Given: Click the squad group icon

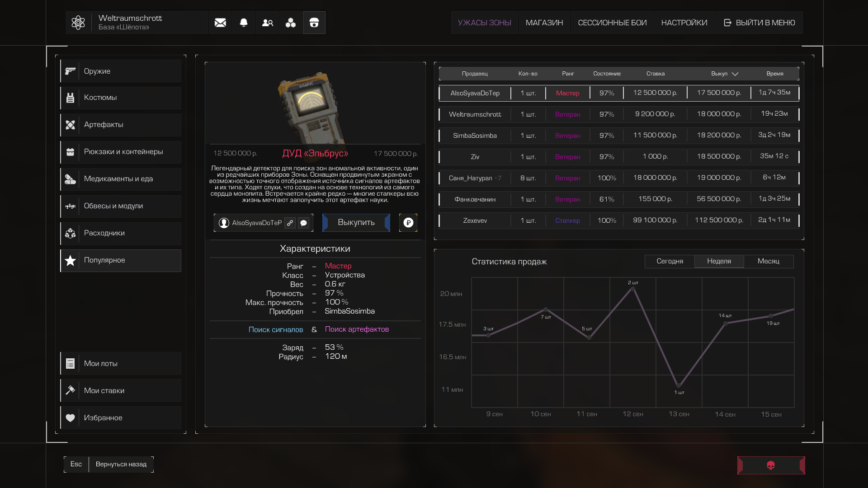Looking at the screenshot, I should tap(291, 23).
